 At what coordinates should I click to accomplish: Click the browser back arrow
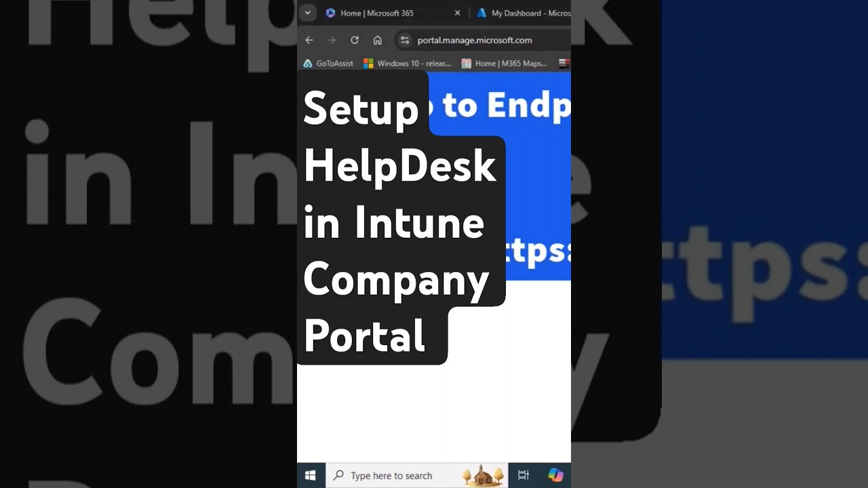(x=309, y=40)
